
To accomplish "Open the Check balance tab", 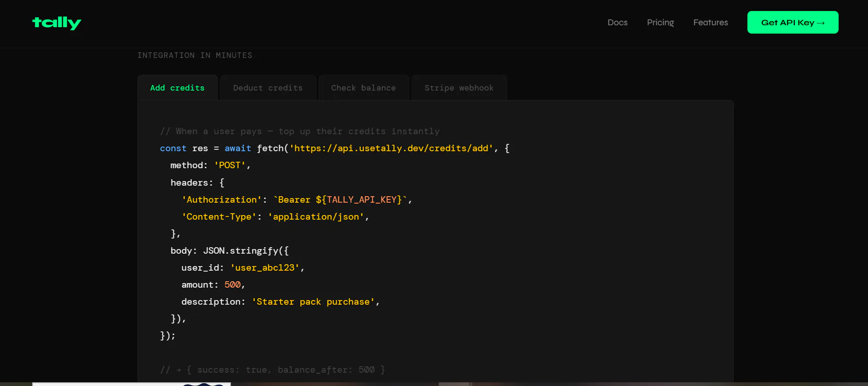I will pos(363,88).
